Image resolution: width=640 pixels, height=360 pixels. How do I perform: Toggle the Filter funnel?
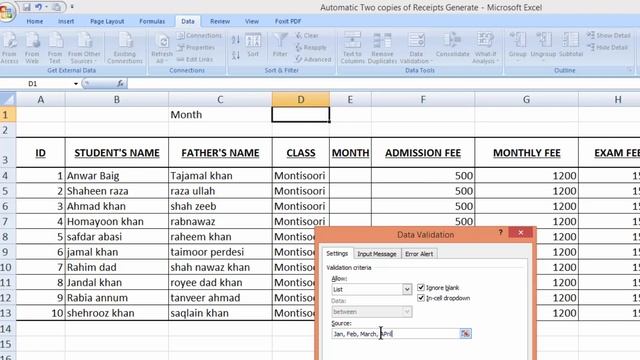[x=280, y=45]
